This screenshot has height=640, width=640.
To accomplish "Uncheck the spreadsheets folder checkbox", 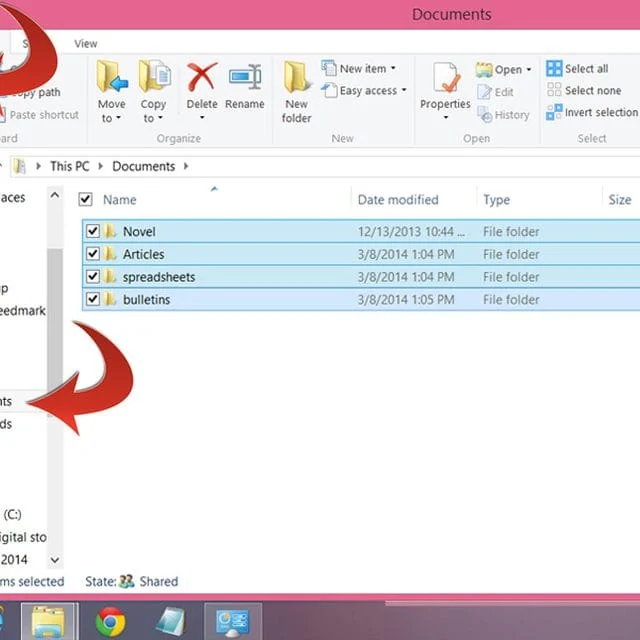I will point(93,277).
